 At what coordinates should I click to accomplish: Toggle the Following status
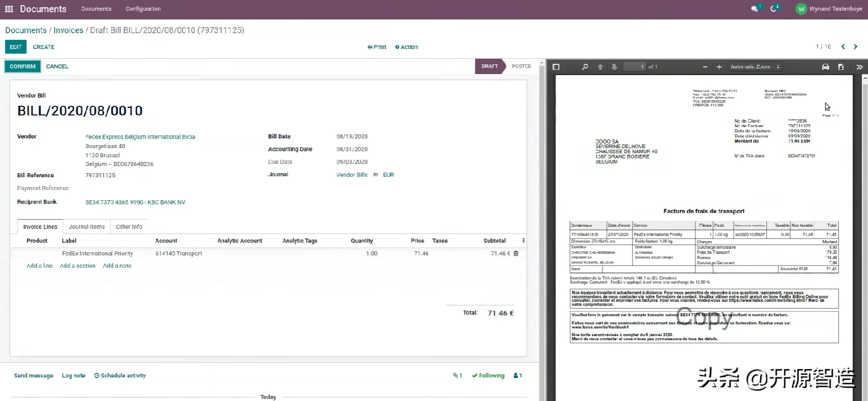click(488, 375)
